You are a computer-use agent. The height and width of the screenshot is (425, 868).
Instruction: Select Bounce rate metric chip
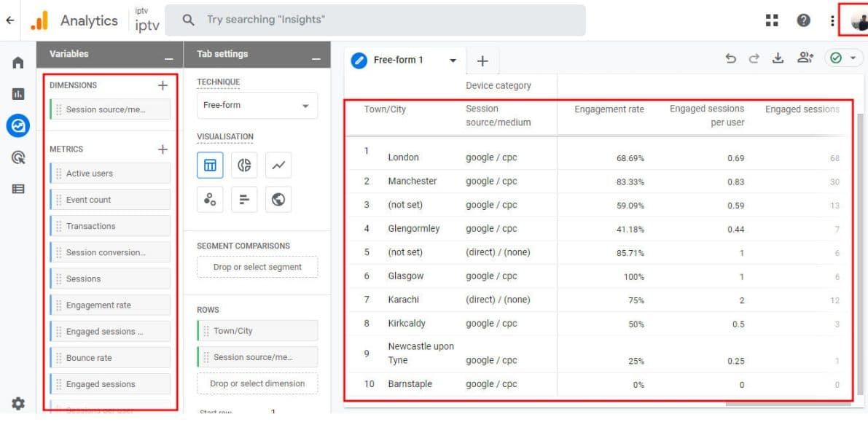110,358
